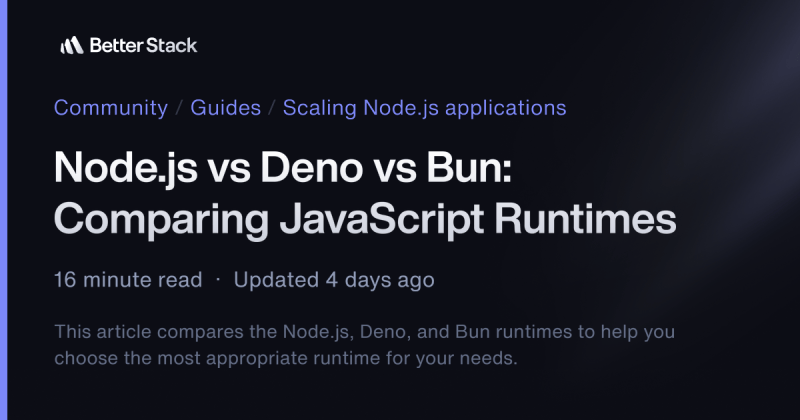Click the Node.js vs Deno vs Bun title line
Screen dimensions: 800x420
(x=283, y=167)
